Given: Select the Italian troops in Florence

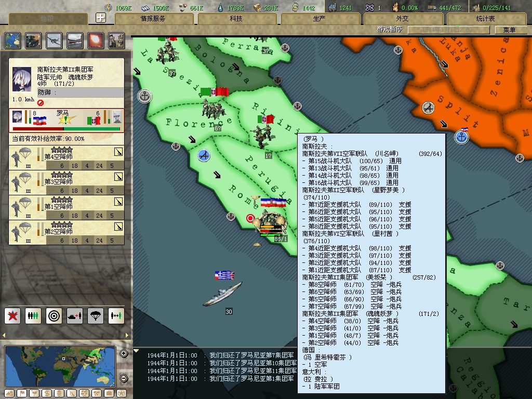Looking at the screenshot, I should (x=213, y=109).
